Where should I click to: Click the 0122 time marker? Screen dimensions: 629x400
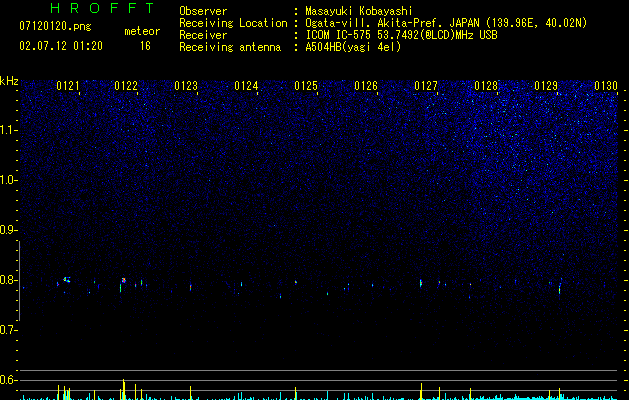tap(126, 86)
